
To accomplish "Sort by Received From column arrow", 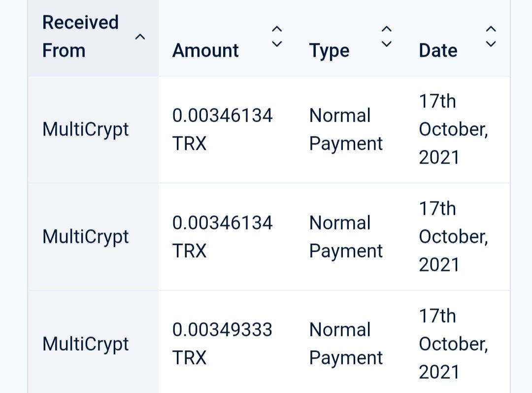I will [140, 36].
